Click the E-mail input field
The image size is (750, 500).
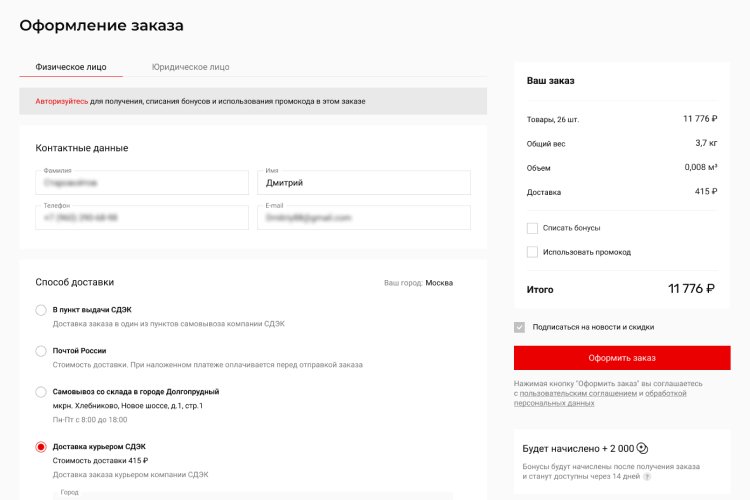click(x=364, y=218)
